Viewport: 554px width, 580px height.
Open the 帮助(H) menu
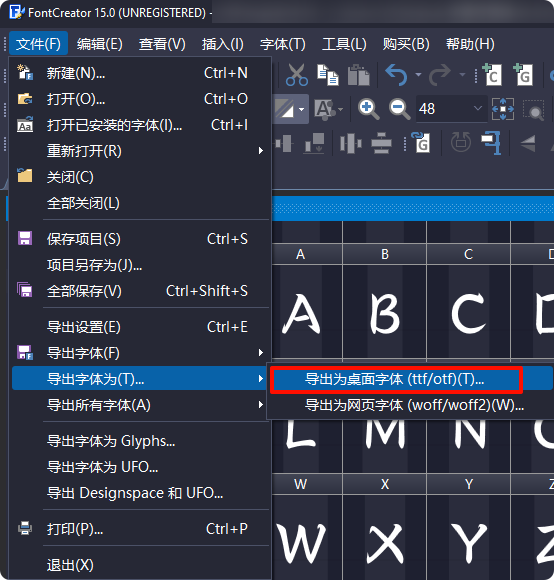[x=470, y=44]
